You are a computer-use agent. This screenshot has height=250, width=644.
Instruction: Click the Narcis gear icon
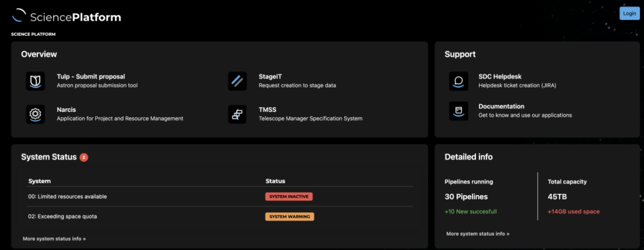coord(35,114)
